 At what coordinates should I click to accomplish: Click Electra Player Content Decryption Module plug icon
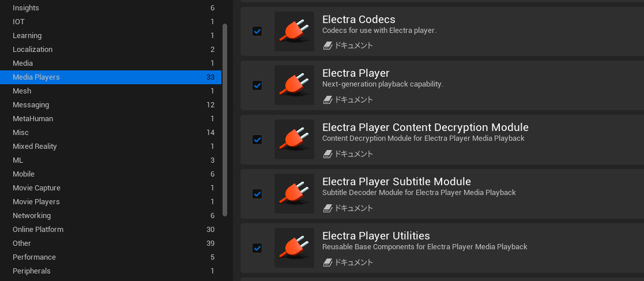(294, 140)
